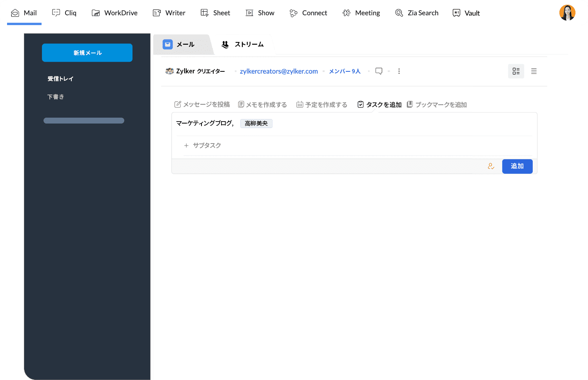Click the zylkercreators@zylker.com address link

[279, 71]
